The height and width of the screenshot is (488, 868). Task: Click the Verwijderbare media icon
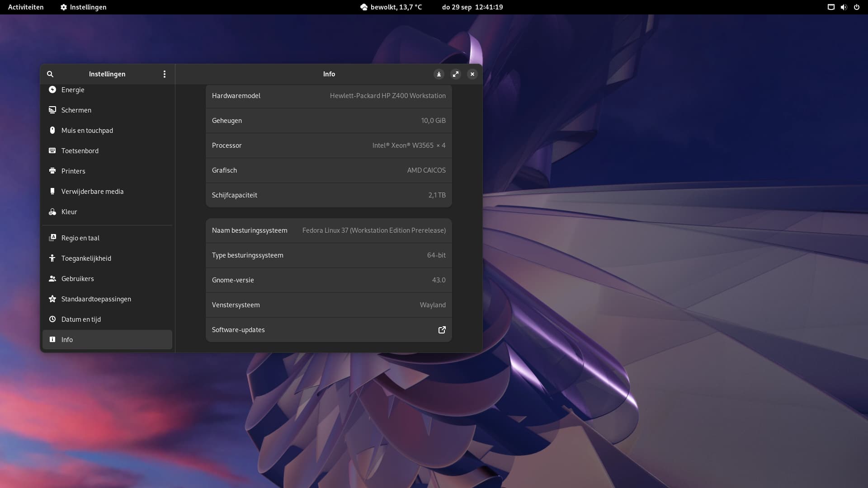coord(52,191)
